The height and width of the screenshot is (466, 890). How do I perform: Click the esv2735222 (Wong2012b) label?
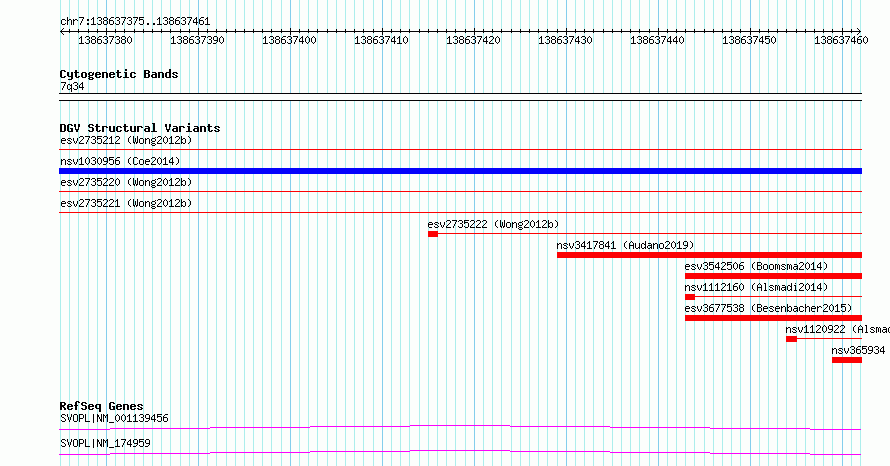pyautogui.click(x=493, y=224)
